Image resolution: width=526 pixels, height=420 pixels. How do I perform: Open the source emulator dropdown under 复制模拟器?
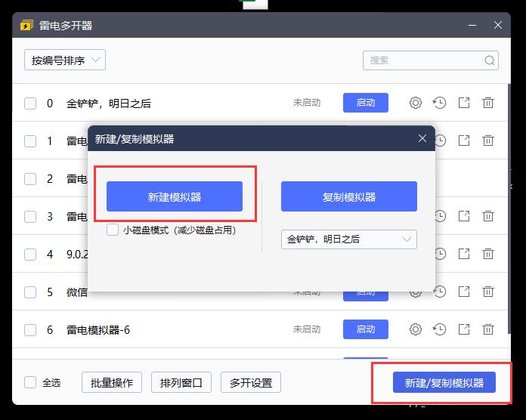348,239
